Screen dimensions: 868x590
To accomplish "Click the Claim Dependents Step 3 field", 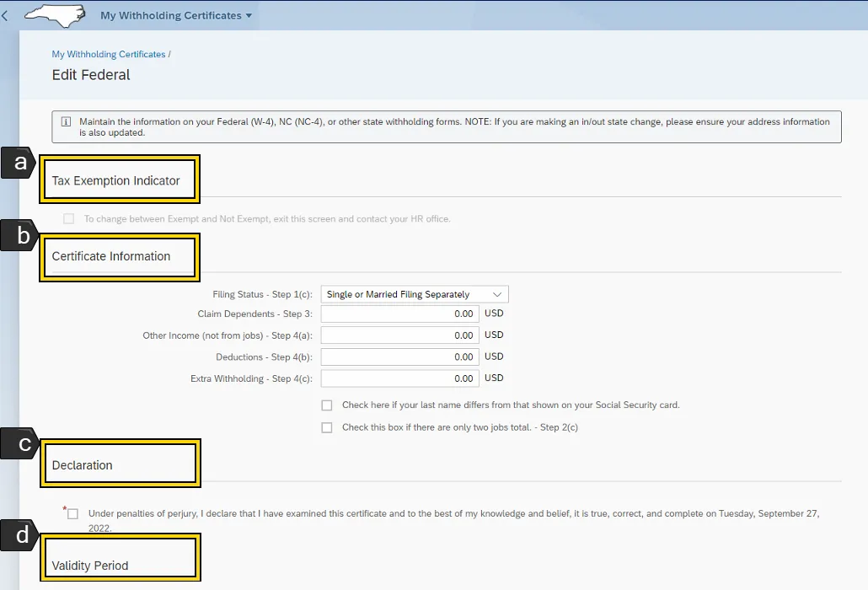I will point(399,314).
